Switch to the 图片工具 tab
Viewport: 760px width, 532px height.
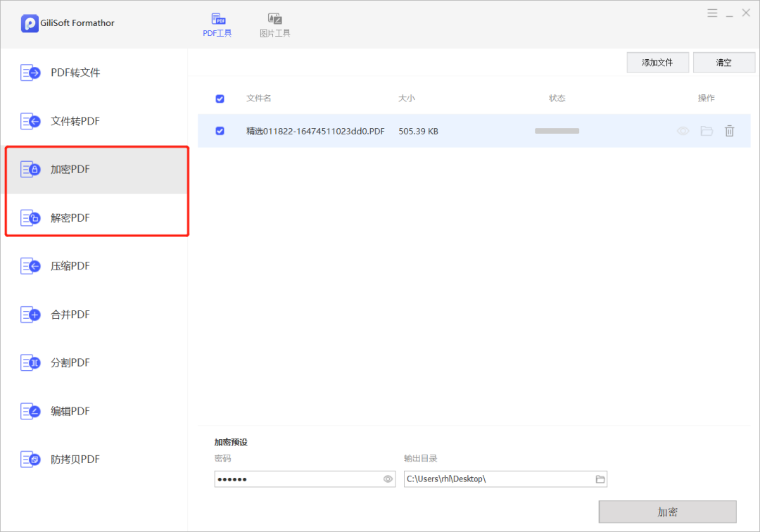pyautogui.click(x=274, y=22)
